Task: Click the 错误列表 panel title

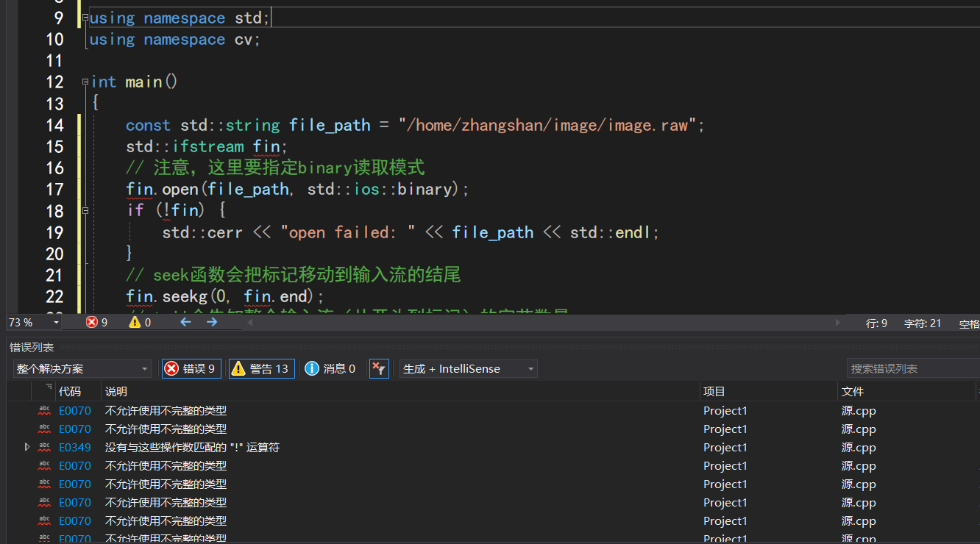Action: (32, 347)
